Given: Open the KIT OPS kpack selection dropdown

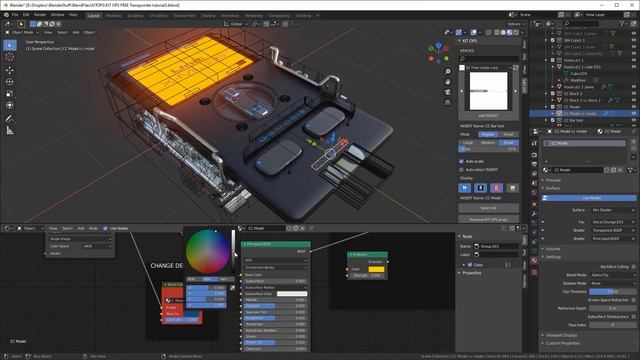Looking at the screenshot, I should [489, 68].
